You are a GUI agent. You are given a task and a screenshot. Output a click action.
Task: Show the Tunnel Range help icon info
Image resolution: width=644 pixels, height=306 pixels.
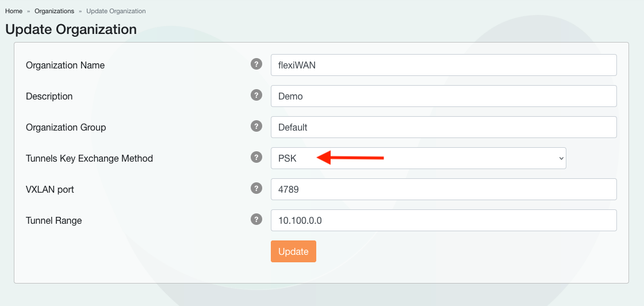[x=256, y=219]
